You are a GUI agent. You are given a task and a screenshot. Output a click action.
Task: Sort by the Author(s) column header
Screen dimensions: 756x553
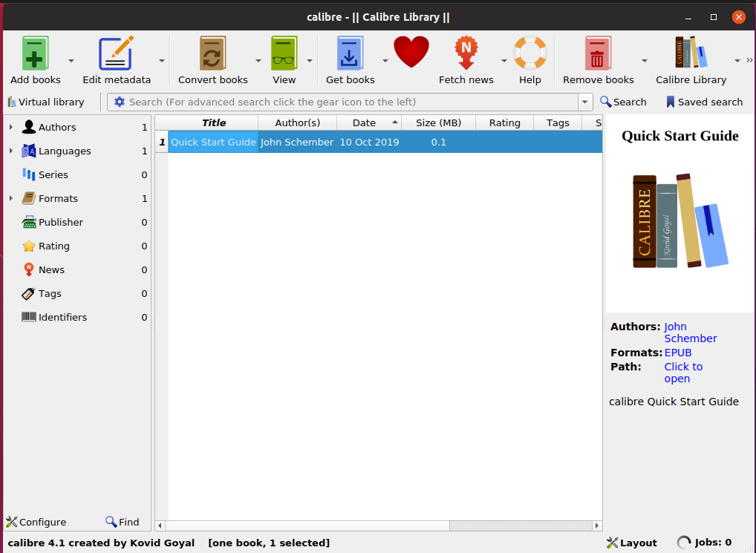click(298, 122)
